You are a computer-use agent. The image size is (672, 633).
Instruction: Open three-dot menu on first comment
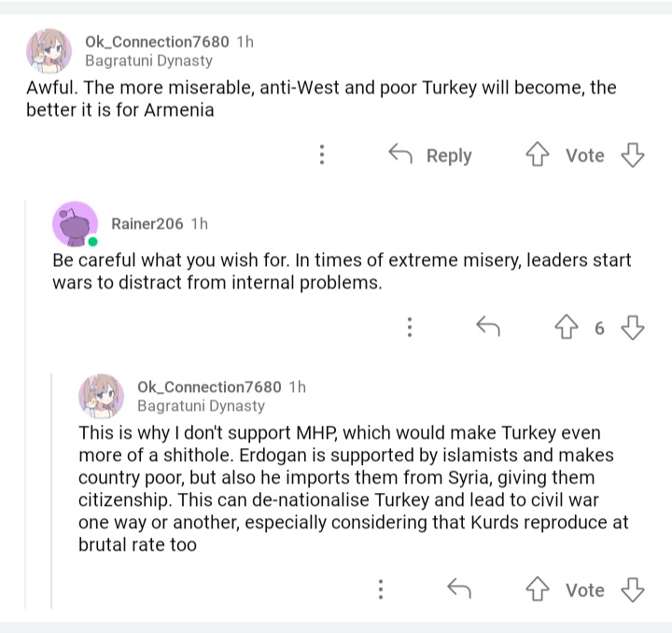322,155
